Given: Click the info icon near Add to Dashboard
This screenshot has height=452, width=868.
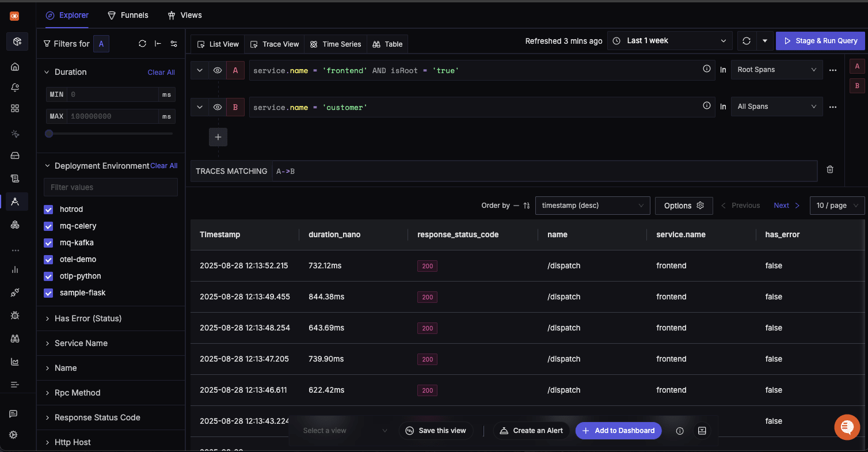Looking at the screenshot, I should 680,431.
